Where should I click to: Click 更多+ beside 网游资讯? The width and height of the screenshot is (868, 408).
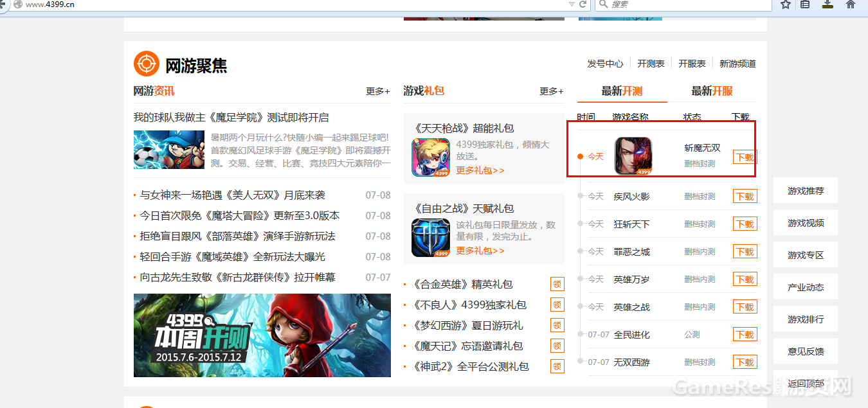point(378,91)
